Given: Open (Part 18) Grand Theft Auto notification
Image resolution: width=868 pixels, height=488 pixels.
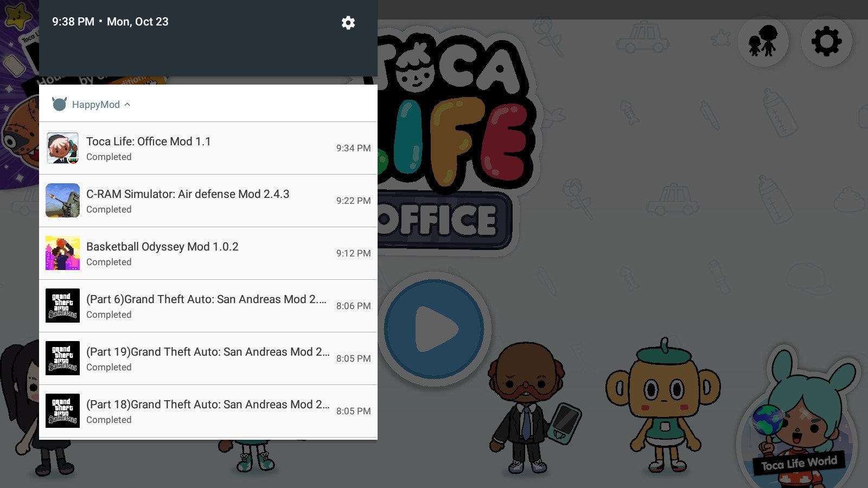Looking at the screenshot, I should click(208, 411).
